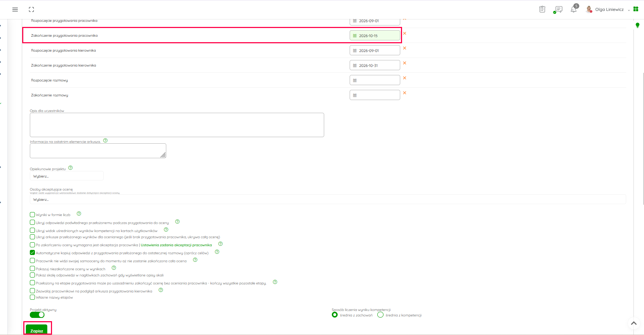644x335 pixels.
Task: Toggle the Projekt aktywny switch
Action: [x=37, y=315]
